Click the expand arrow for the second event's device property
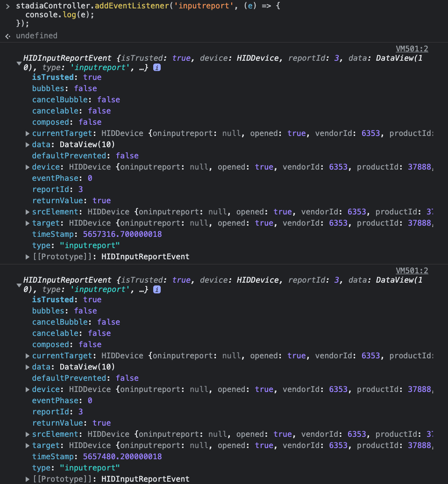This screenshot has width=448, height=484. [27, 389]
